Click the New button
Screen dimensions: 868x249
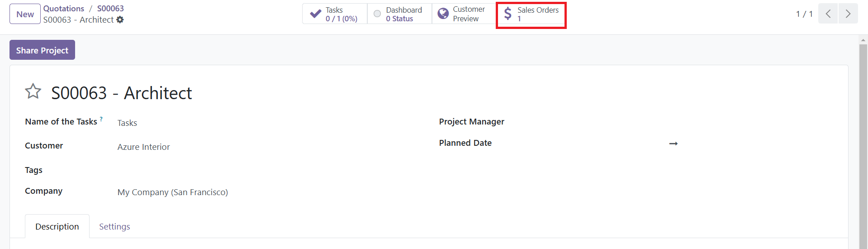coord(25,14)
